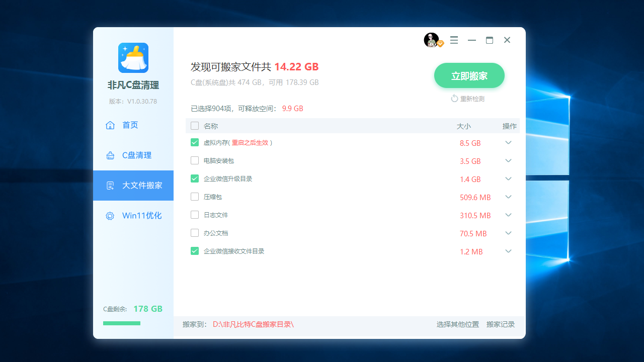Enable the 电脑安装包 checkbox
Image resolution: width=644 pixels, height=362 pixels.
195,160
